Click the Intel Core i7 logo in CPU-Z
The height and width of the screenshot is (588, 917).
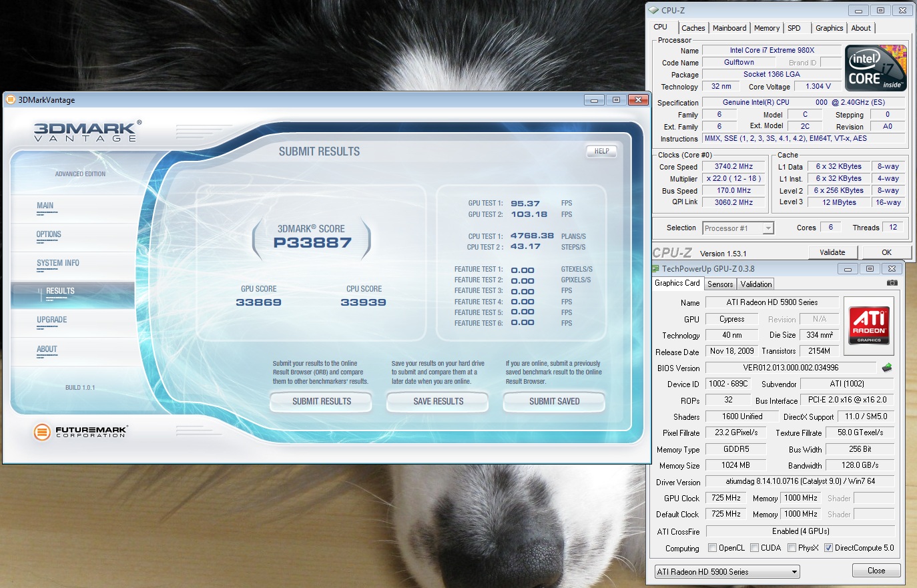click(876, 68)
